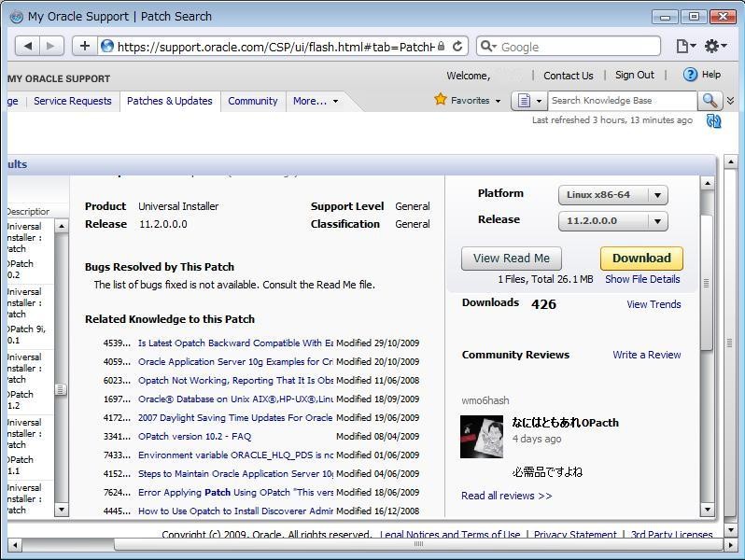
Task: Switch to the Community tab
Action: click(x=253, y=101)
